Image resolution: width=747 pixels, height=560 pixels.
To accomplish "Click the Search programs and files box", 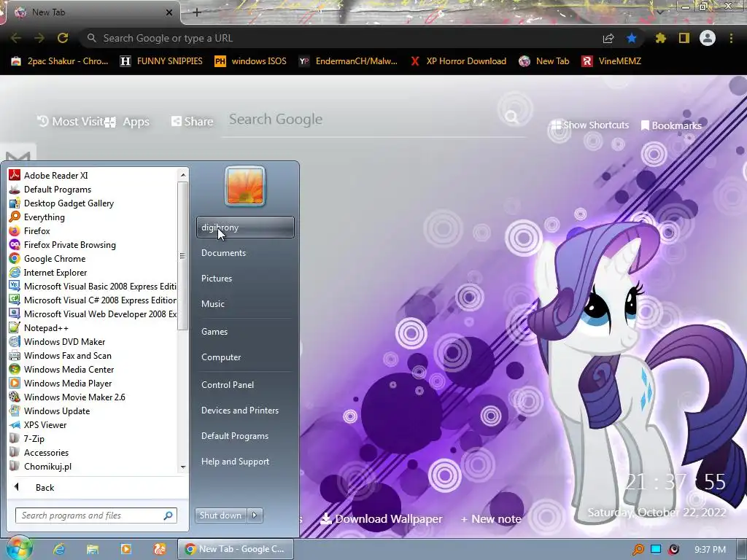I will (x=96, y=516).
